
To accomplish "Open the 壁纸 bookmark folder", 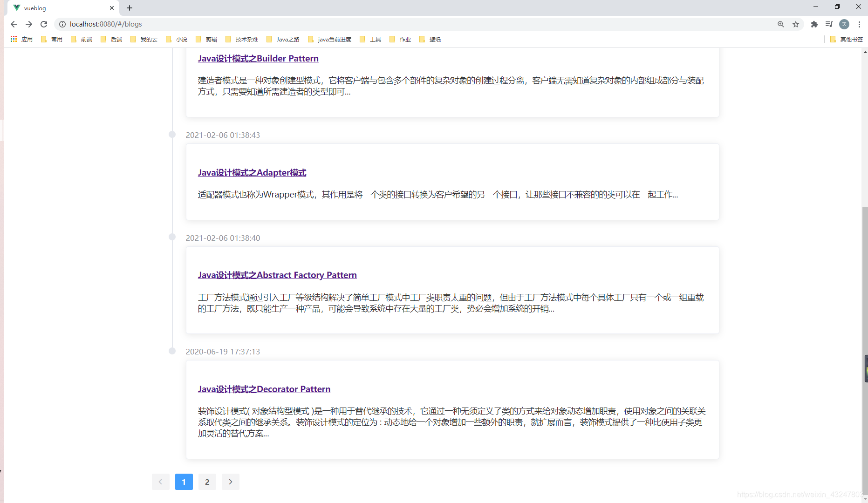I will click(x=430, y=39).
